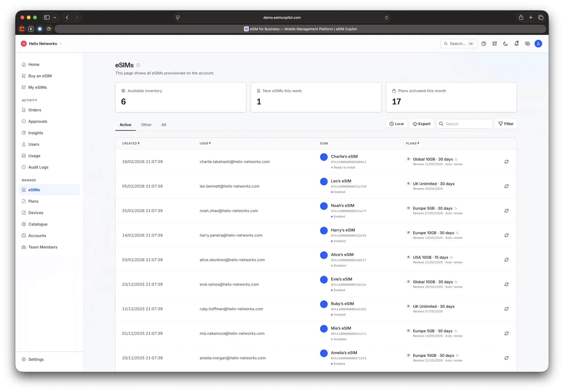Open Insights page

pos(49,133)
